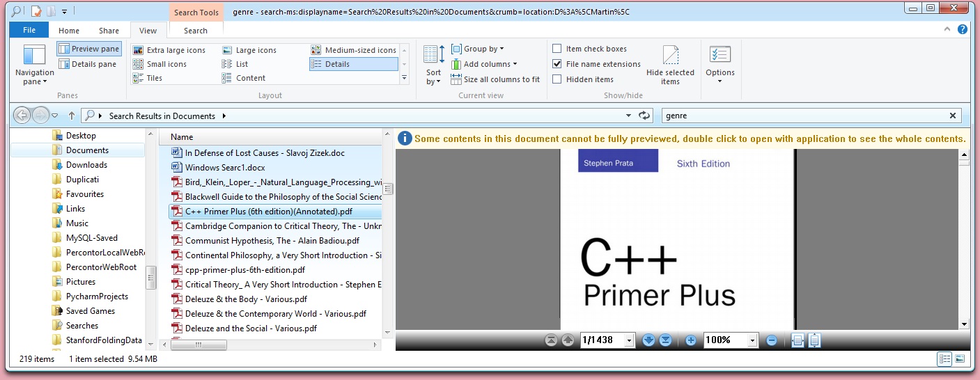
Task: Switch layout to List
Action: click(235, 64)
